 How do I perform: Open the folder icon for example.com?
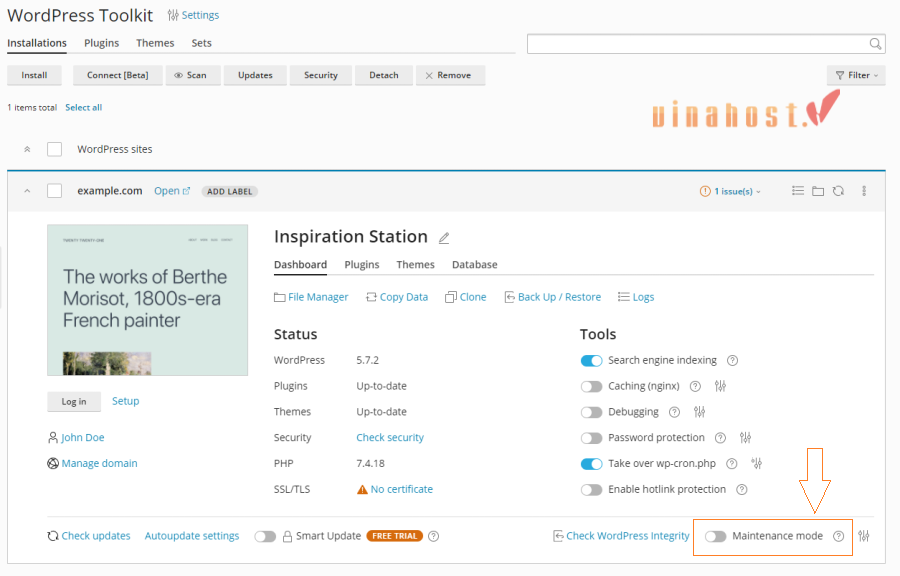[x=818, y=191]
